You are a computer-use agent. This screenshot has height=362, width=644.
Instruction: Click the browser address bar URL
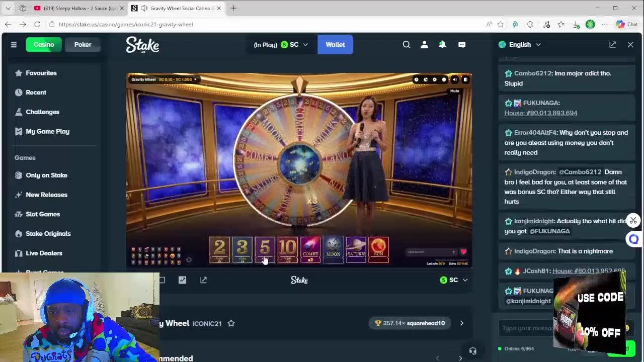click(x=125, y=24)
